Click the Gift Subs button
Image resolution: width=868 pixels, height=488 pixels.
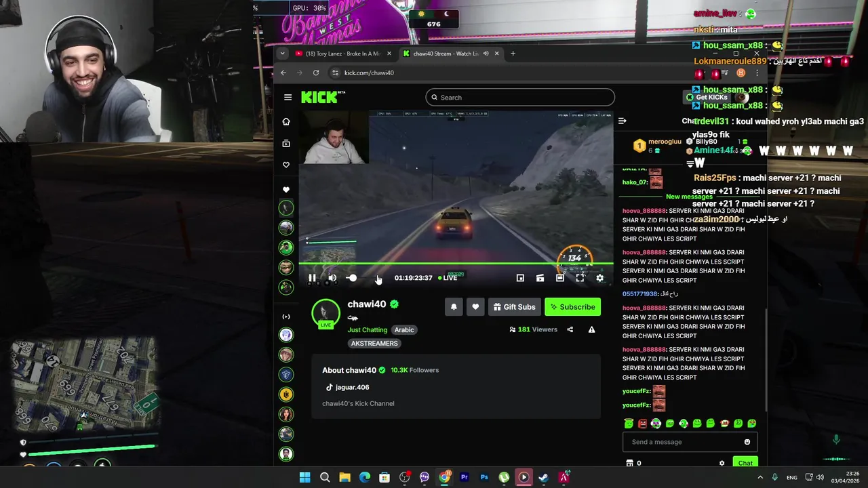click(514, 307)
